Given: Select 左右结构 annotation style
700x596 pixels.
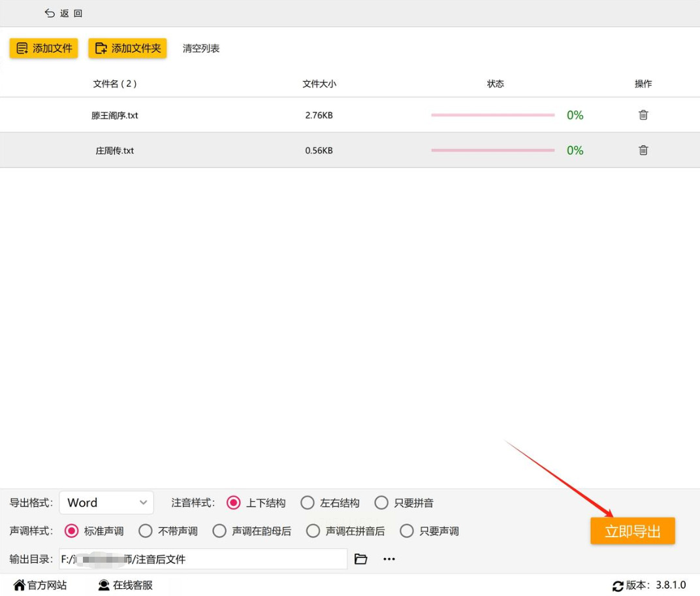Looking at the screenshot, I should click(307, 503).
